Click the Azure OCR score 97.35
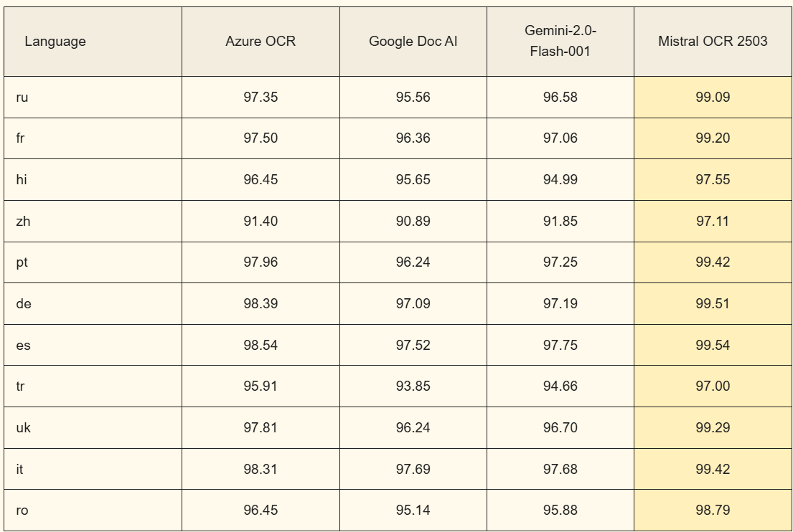This screenshot has width=793, height=532. click(261, 97)
